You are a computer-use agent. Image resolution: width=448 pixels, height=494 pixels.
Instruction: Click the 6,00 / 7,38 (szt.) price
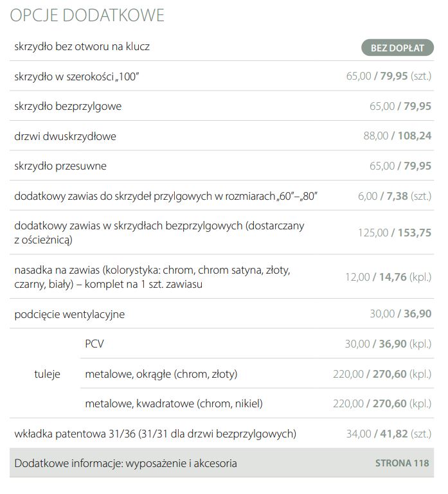394,196
